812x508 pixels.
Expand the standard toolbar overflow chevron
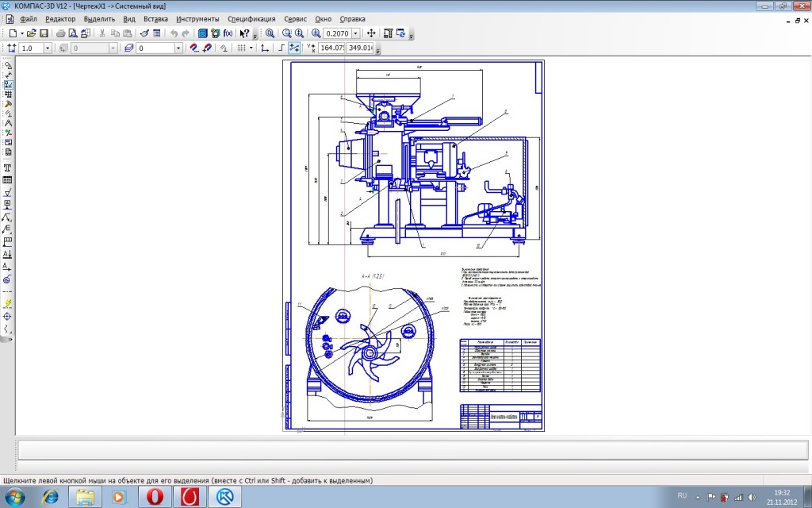(255, 36)
